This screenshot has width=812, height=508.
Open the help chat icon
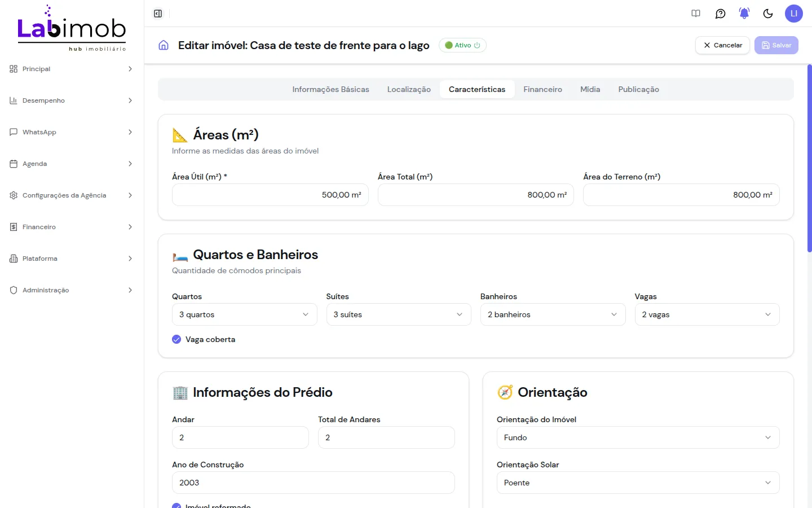click(720, 14)
